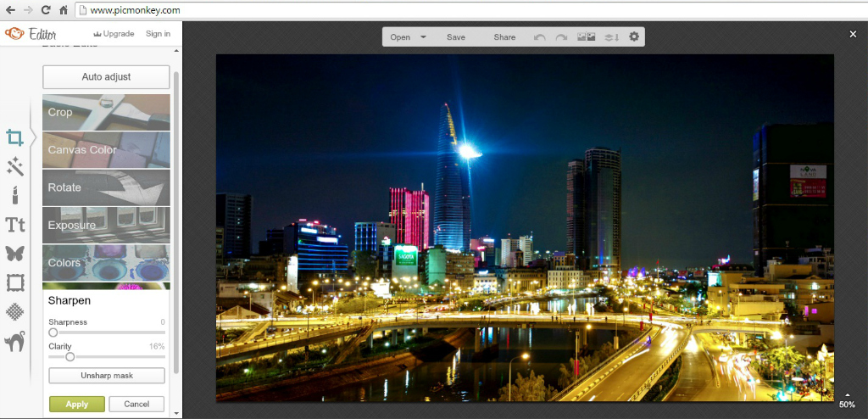Apply the sharpen changes

[77, 404]
